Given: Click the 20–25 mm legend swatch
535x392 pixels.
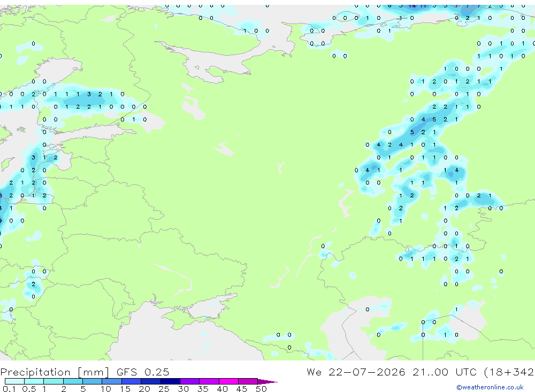Looking at the screenshot, I should coord(151,381).
